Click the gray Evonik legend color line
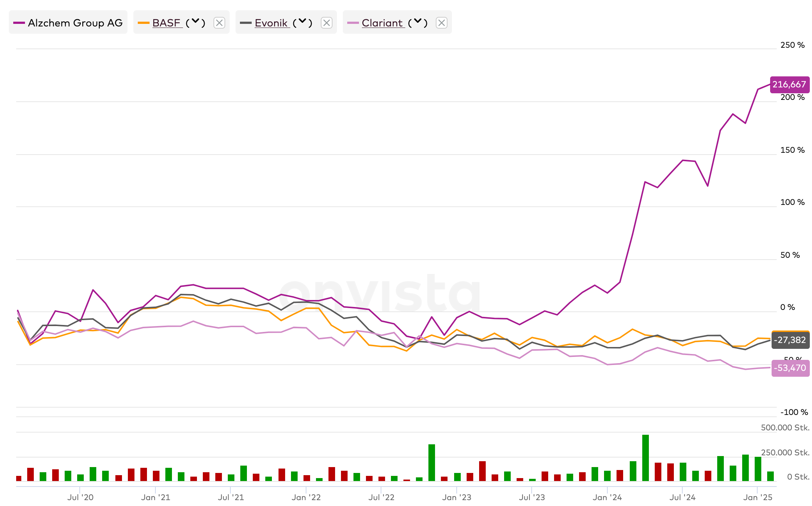 tap(245, 23)
